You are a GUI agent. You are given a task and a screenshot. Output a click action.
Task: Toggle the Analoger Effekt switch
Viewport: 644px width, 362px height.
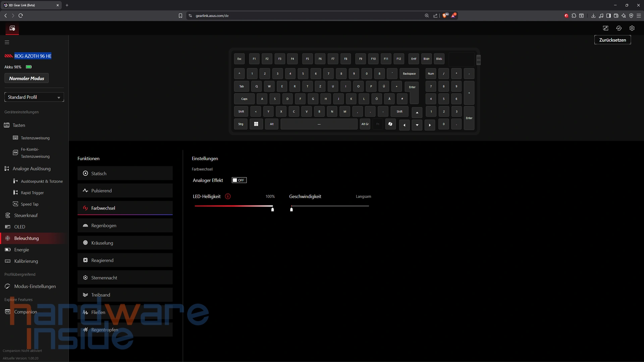point(239,180)
